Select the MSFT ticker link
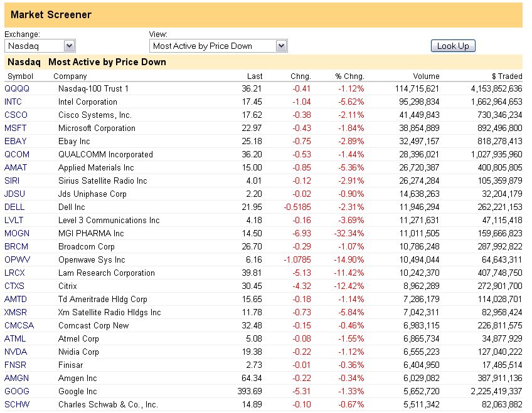This screenshot has height=413, width=532. coord(16,128)
